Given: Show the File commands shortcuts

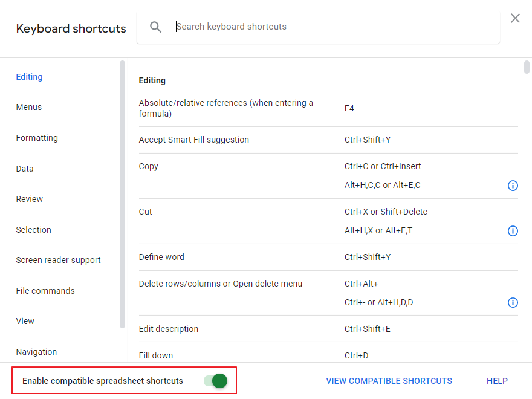Looking at the screenshot, I should tap(45, 291).
